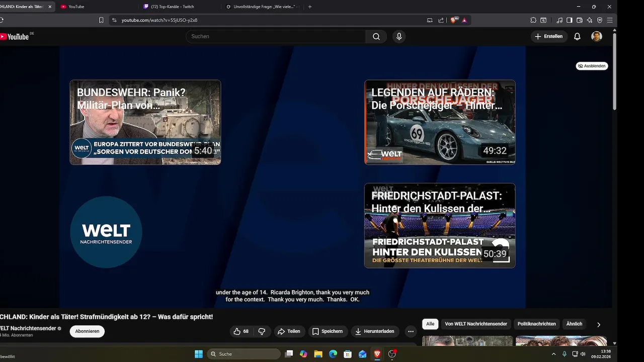644x362 pixels.
Task: Open the Outlook mail taskbar icon
Action: (x=362, y=354)
